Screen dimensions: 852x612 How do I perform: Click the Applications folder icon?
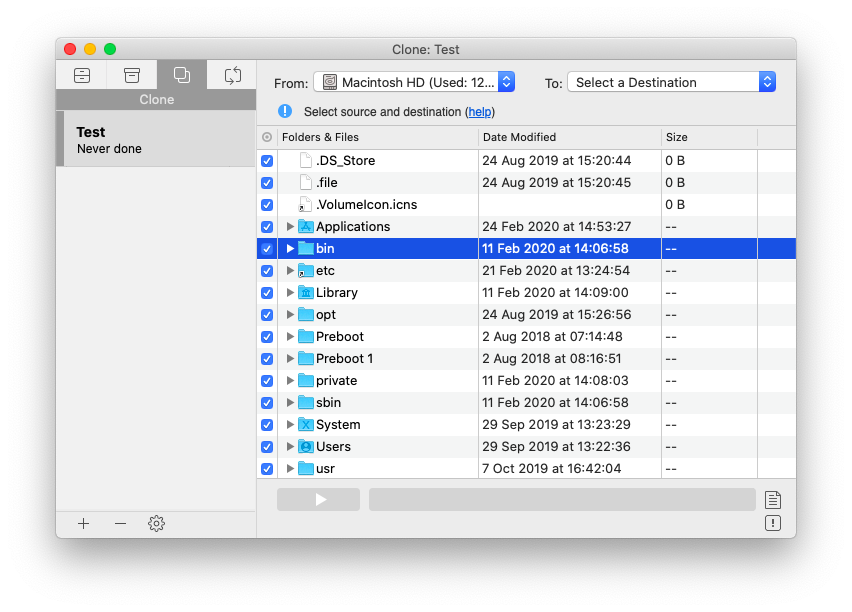pyautogui.click(x=306, y=227)
